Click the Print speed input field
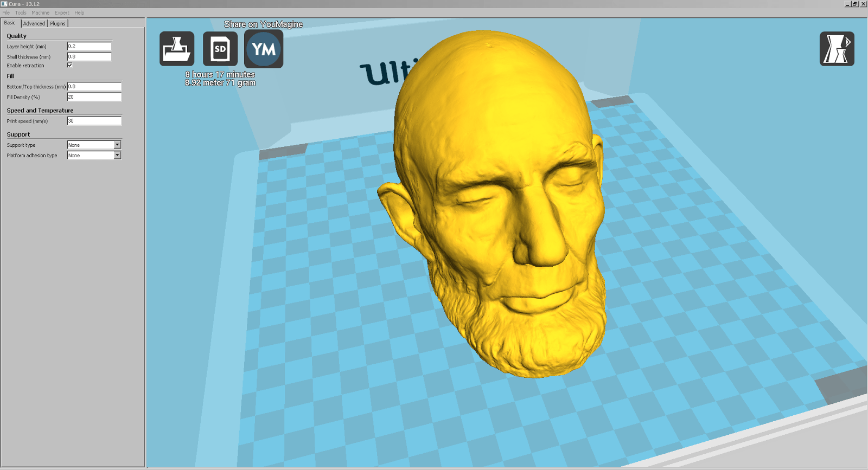868x470 pixels. tap(94, 120)
